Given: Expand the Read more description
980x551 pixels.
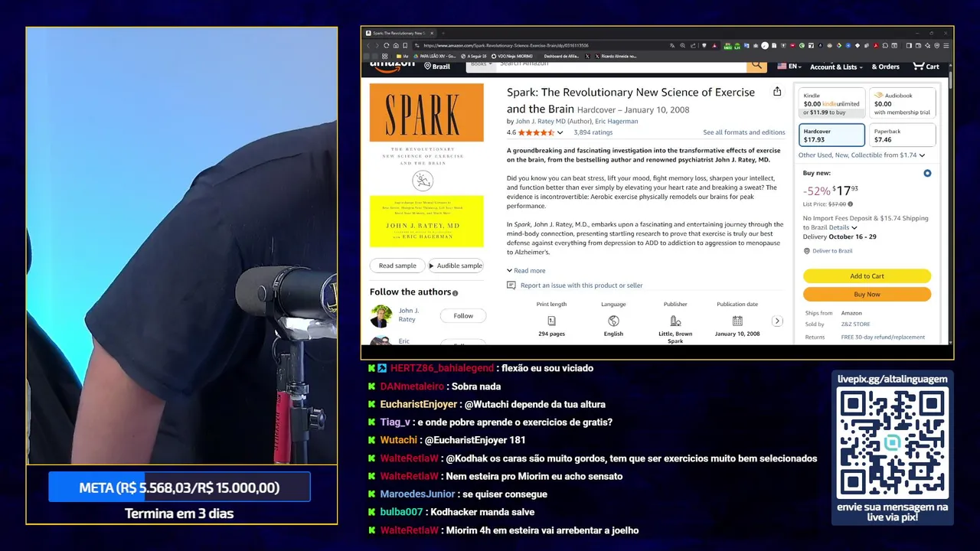Looking at the screenshot, I should (x=526, y=270).
